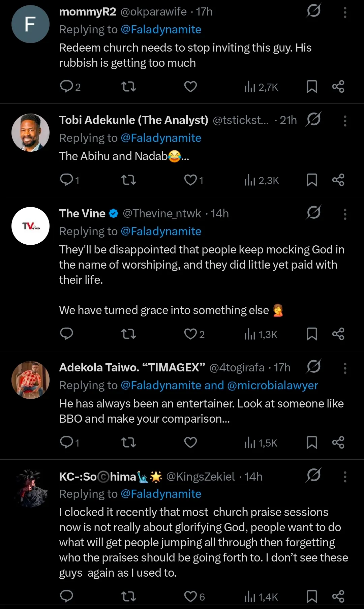View Tobi Adekunle's profile photo
The height and width of the screenshot is (609, 364).
[x=30, y=132]
